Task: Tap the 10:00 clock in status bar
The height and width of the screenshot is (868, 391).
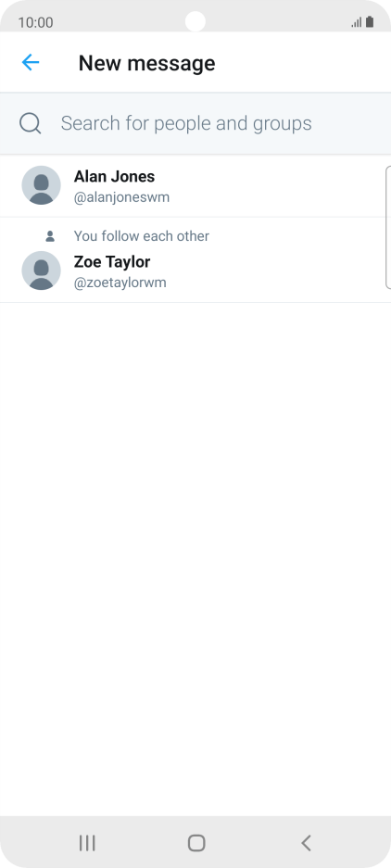Action: coord(35,23)
